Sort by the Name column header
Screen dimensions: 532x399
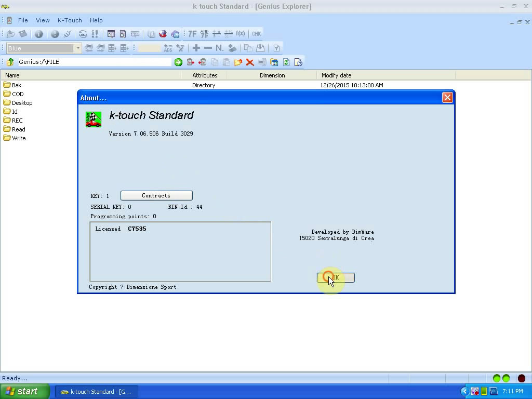(91, 75)
